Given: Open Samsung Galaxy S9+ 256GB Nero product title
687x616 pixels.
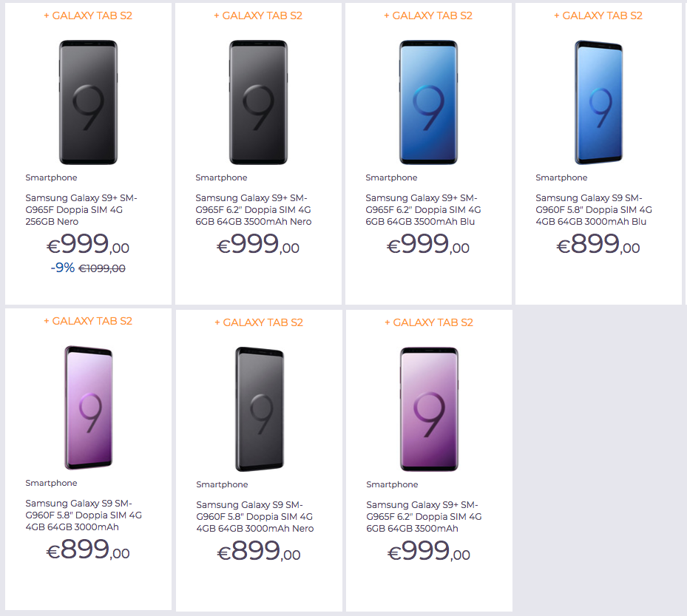Looking at the screenshot, I should click(x=81, y=209).
